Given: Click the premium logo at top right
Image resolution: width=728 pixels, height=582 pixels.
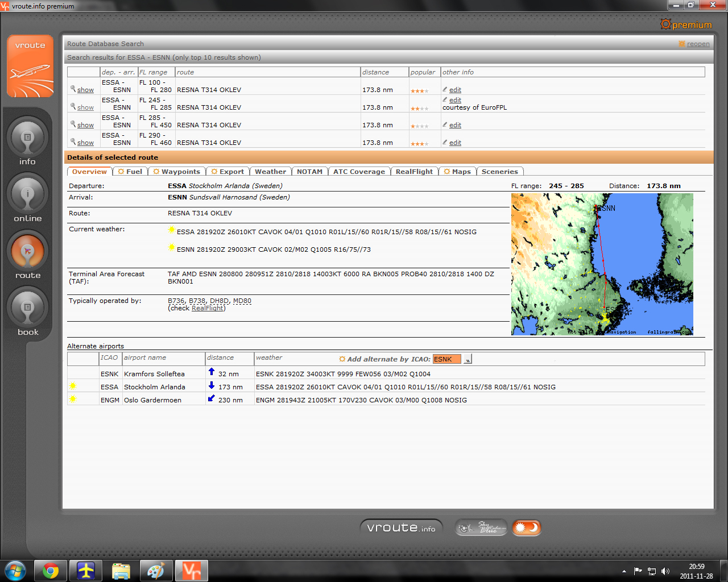Looking at the screenshot, I should [x=686, y=24].
